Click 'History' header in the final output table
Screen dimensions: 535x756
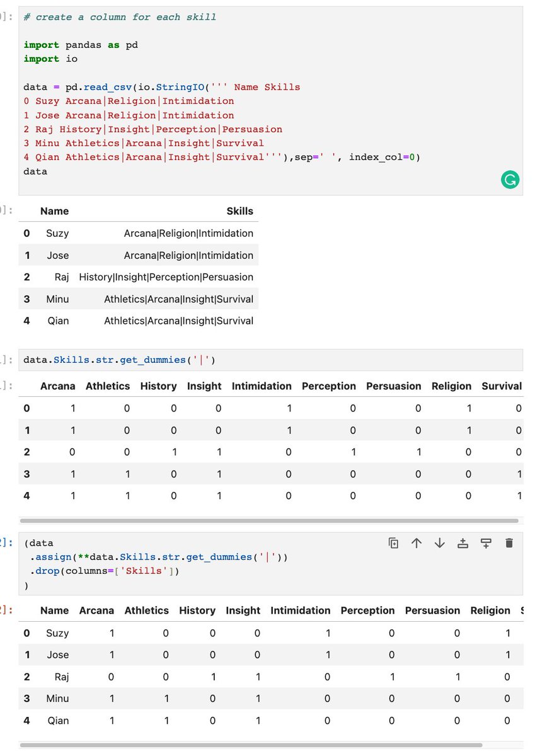click(x=197, y=610)
